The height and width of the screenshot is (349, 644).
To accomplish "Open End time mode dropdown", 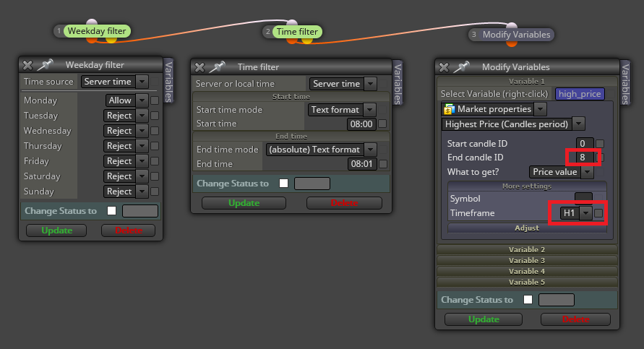I will (x=371, y=150).
